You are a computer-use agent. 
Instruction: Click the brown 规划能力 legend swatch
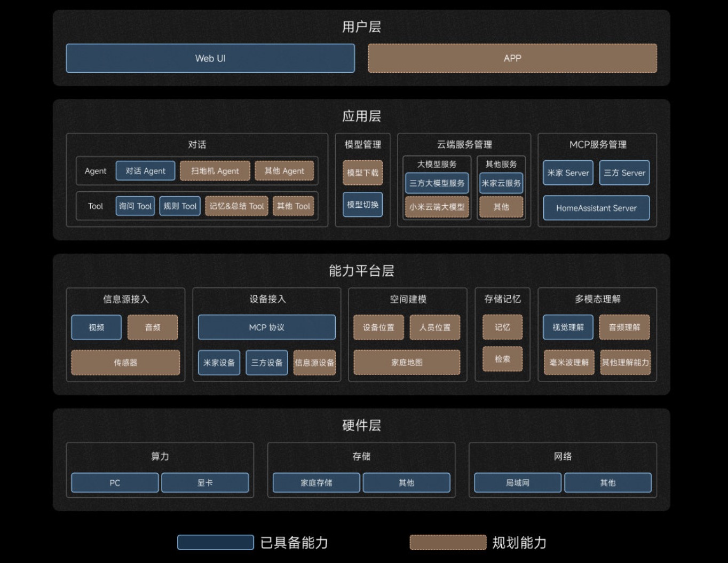click(448, 542)
